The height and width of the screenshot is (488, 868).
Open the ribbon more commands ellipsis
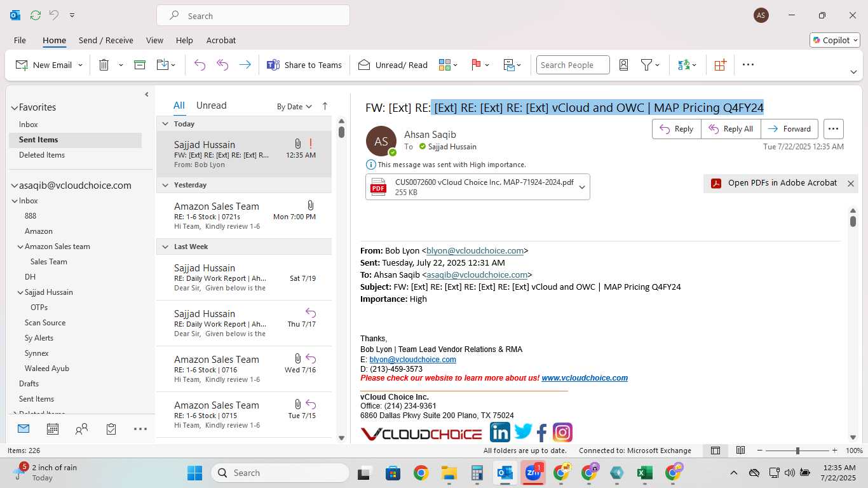coord(748,65)
